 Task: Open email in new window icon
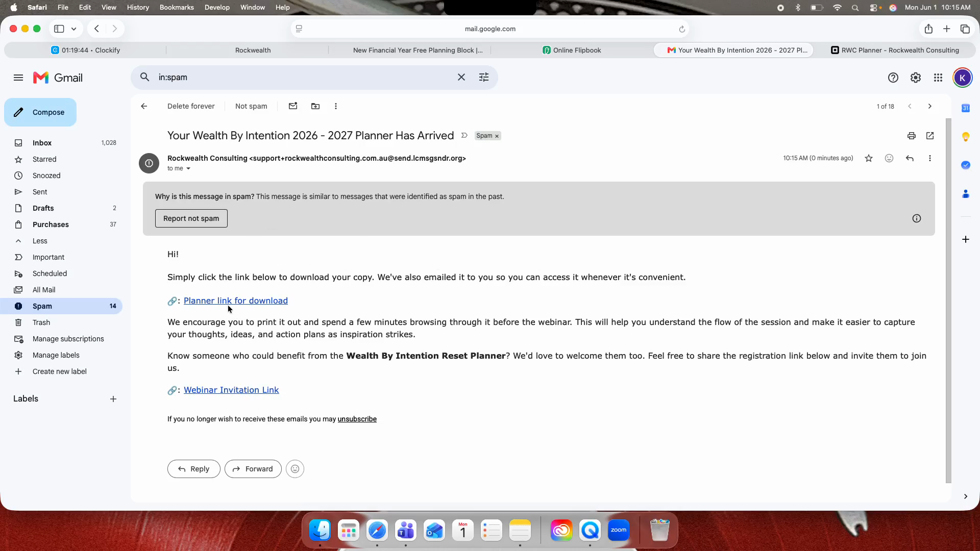[x=929, y=136]
